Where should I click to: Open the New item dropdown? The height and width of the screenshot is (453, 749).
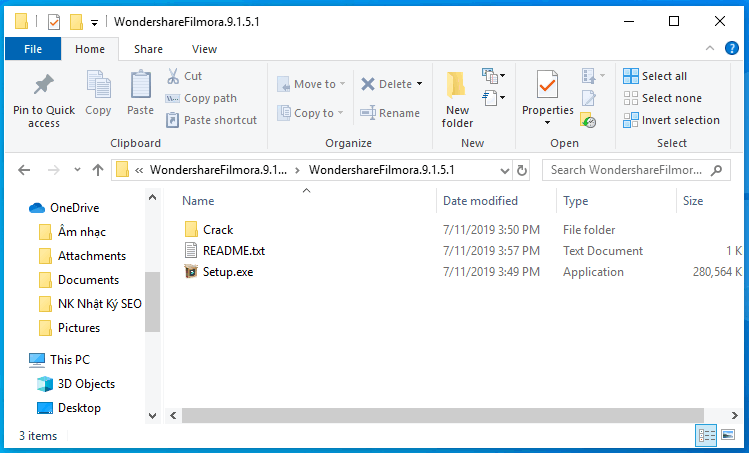[x=493, y=76]
